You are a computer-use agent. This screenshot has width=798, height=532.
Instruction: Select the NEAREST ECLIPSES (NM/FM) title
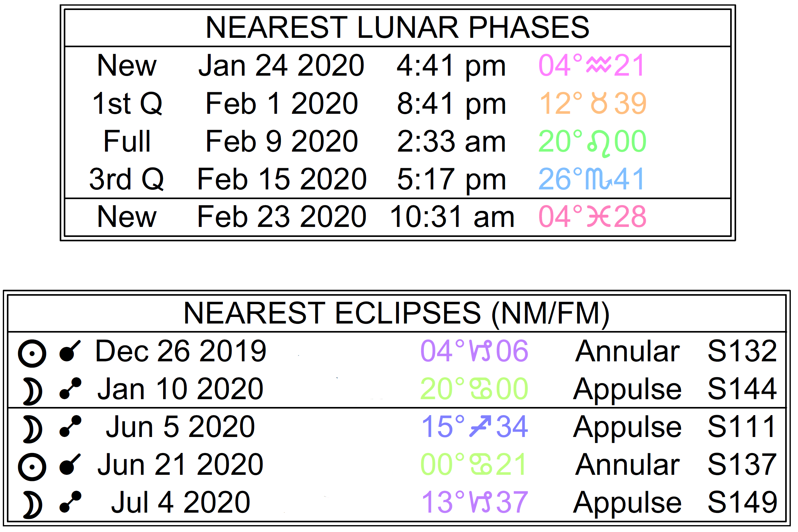click(x=396, y=313)
